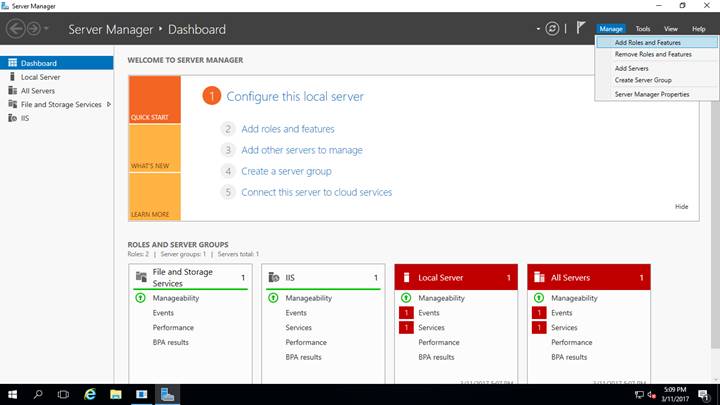Click the Local Server sidebar icon
Image resolution: width=720 pixels, height=405 pixels.
(x=12, y=77)
